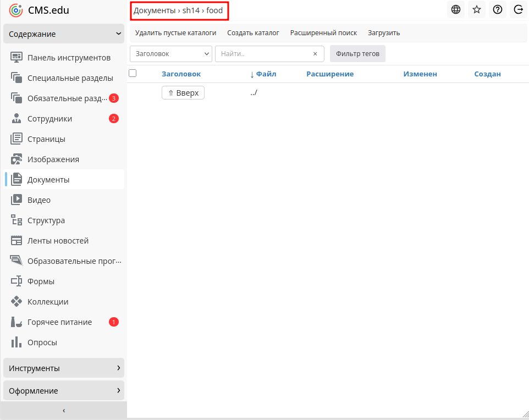Click the Опросы bar chart icon
Image resolution: width=529 pixels, height=420 pixels.
pyautogui.click(x=16, y=342)
